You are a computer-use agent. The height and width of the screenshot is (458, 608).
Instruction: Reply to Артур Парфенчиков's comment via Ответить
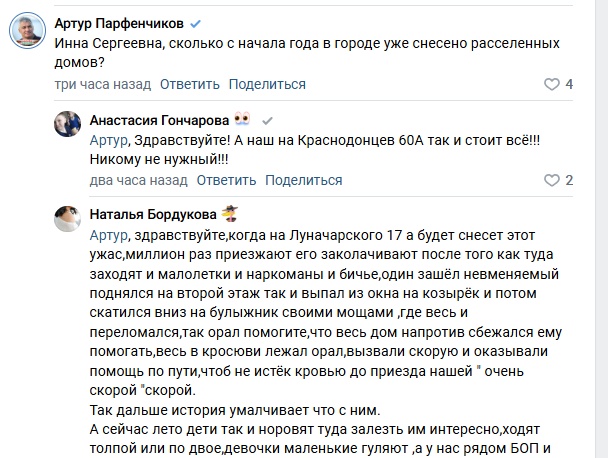click(190, 84)
